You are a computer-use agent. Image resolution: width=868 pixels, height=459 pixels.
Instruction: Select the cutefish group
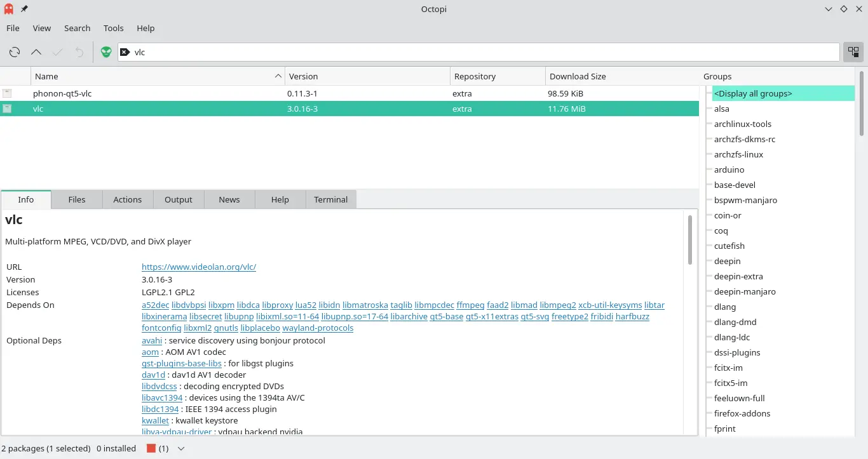[x=729, y=246]
